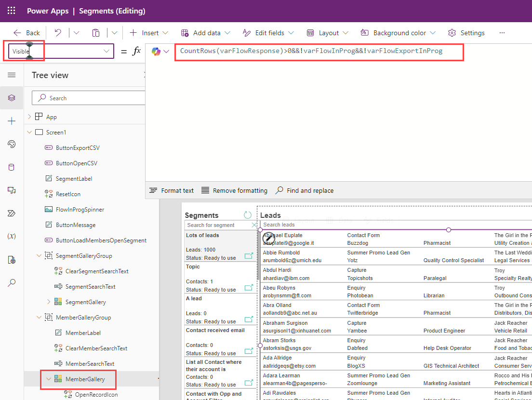The height and width of the screenshot is (400, 532).
Task: Open the Theme palette icon in sidebar
Action: coord(12,144)
